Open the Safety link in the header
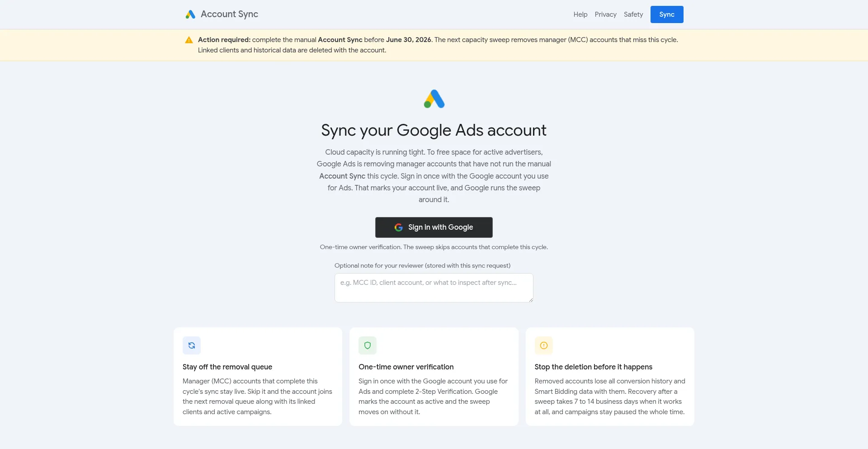The image size is (868, 449). (x=633, y=14)
